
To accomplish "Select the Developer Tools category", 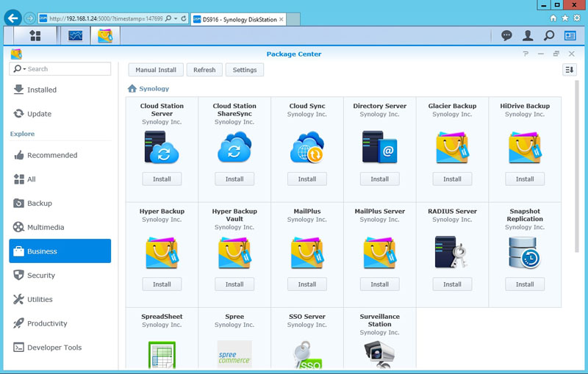I will [60, 348].
